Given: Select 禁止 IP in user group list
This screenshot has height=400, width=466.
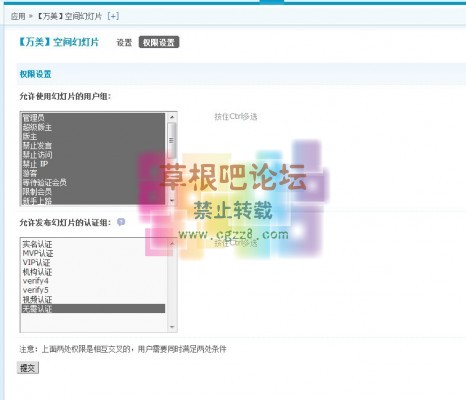Looking at the screenshot, I should point(93,164).
